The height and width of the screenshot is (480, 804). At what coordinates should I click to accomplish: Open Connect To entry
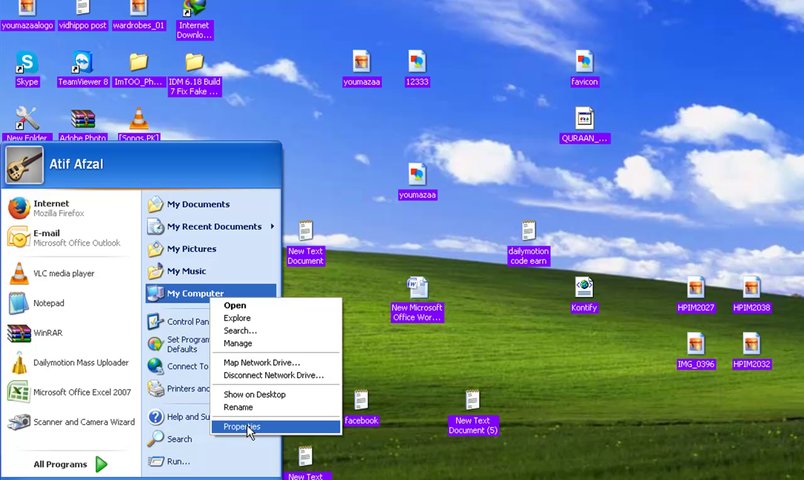pos(178,366)
